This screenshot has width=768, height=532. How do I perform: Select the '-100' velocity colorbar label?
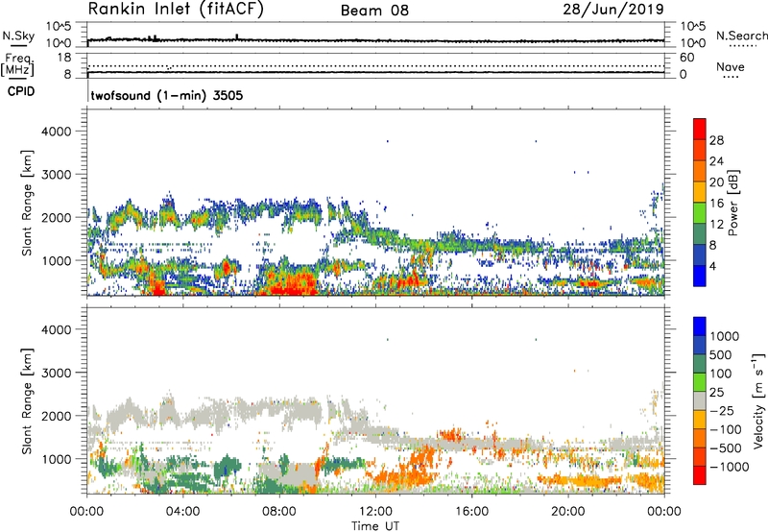(x=726, y=429)
